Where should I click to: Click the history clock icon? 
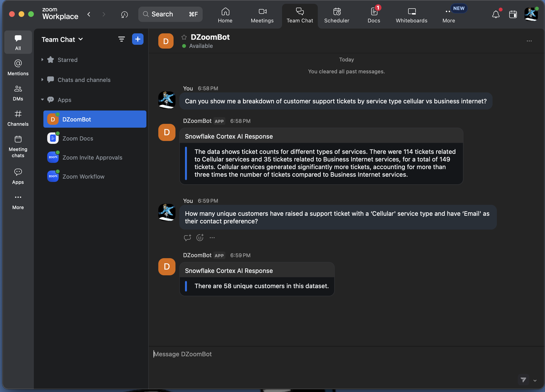click(124, 14)
